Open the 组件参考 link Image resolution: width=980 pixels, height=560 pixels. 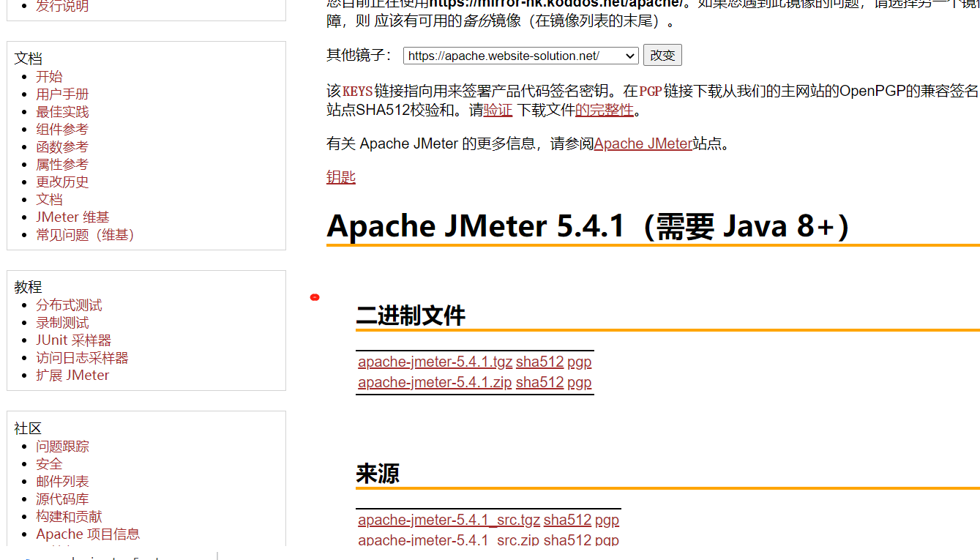[62, 129]
